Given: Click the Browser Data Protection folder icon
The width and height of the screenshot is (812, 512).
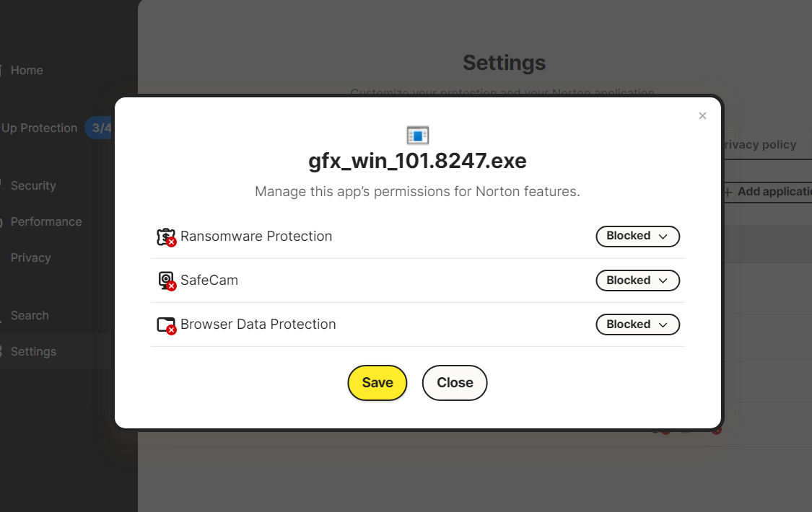Looking at the screenshot, I should click(167, 325).
